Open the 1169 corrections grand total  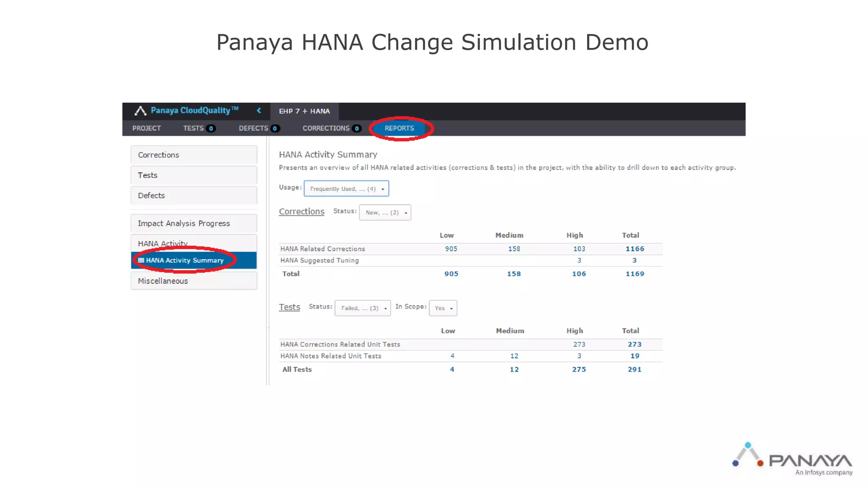pyautogui.click(x=635, y=274)
